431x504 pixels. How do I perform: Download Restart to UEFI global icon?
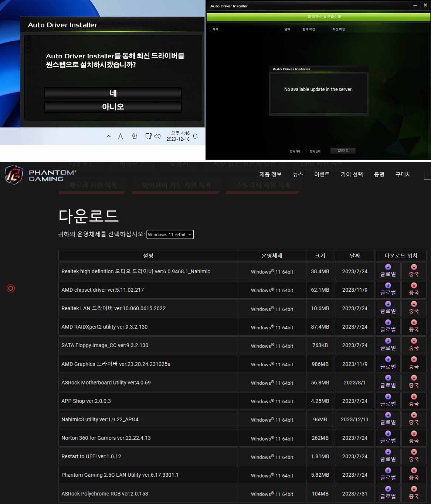388,452
